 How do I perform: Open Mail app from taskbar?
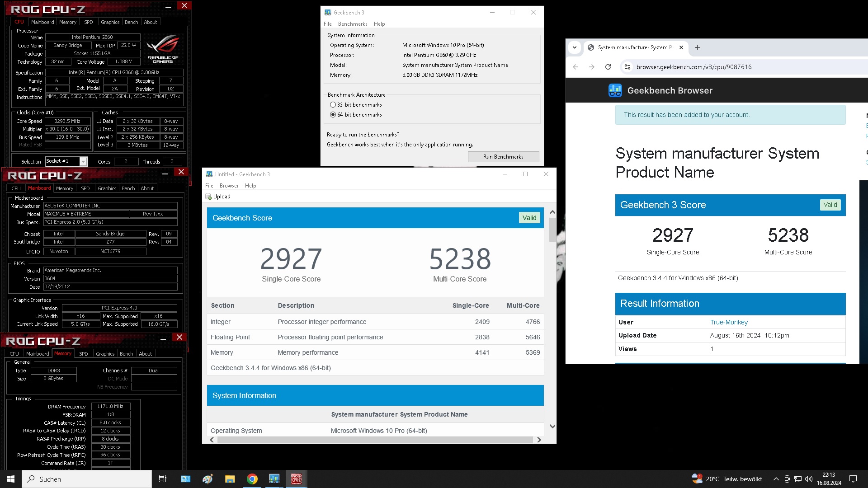(x=186, y=479)
